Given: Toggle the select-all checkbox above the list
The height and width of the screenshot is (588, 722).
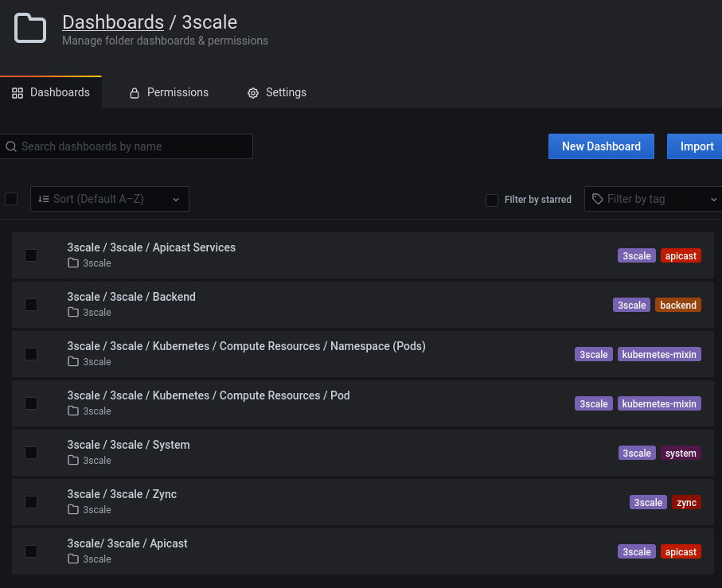Looking at the screenshot, I should coord(11,199).
